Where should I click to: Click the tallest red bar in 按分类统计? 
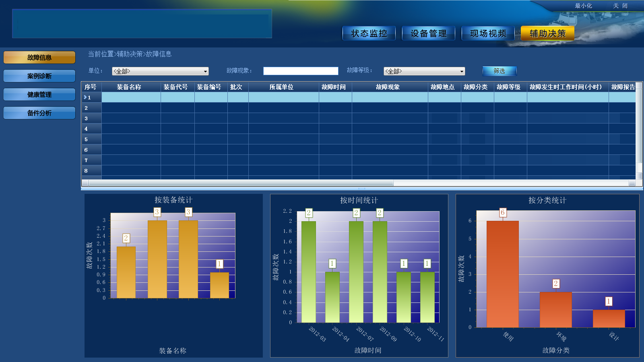click(x=502, y=274)
